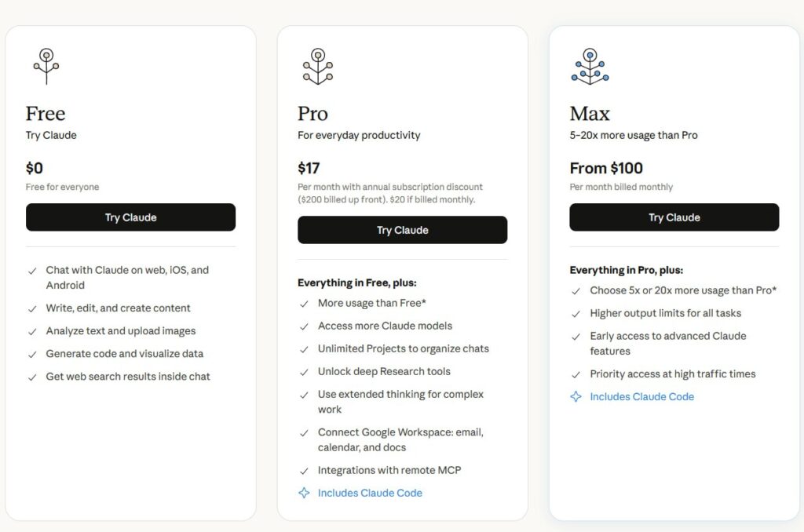804x532 pixels.
Task: Click the Free plan sprout icon
Action: (46, 66)
